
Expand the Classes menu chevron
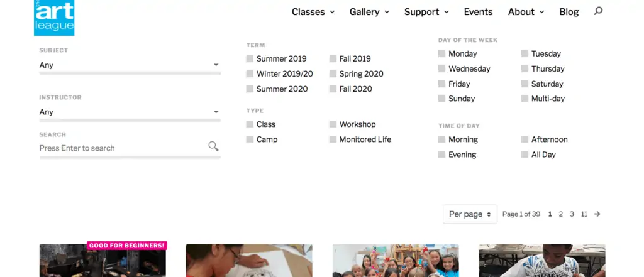tap(332, 13)
